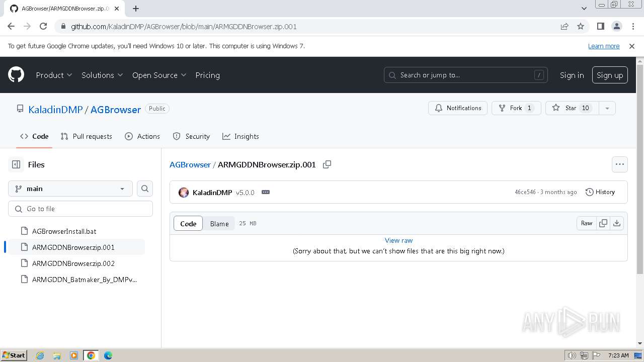Open the History link
Image resolution: width=644 pixels, height=362 pixels.
coord(600,192)
